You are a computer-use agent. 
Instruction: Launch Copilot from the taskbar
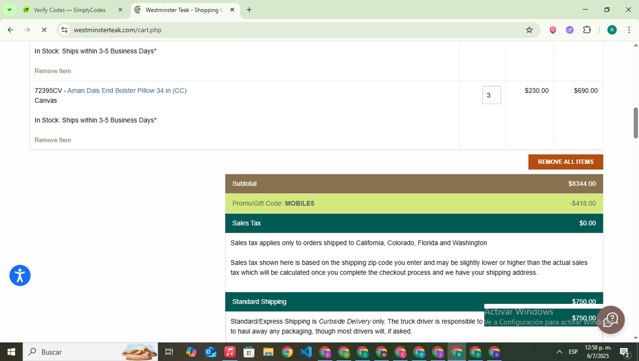pyautogui.click(x=191, y=352)
